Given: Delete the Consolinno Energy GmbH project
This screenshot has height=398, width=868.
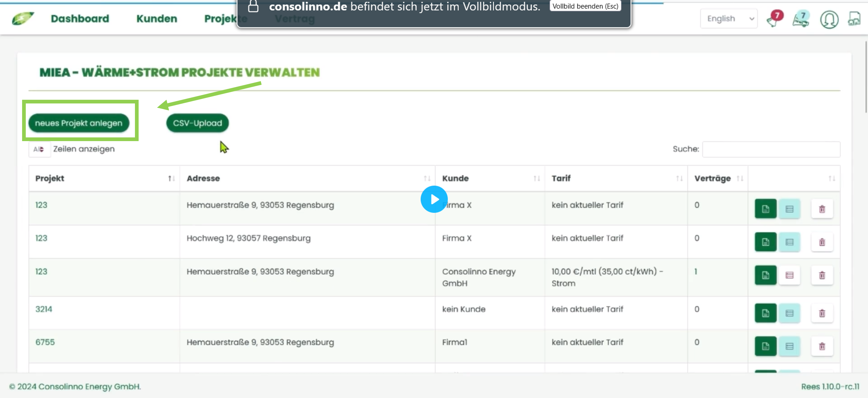Looking at the screenshot, I should click(x=822, y=275).
